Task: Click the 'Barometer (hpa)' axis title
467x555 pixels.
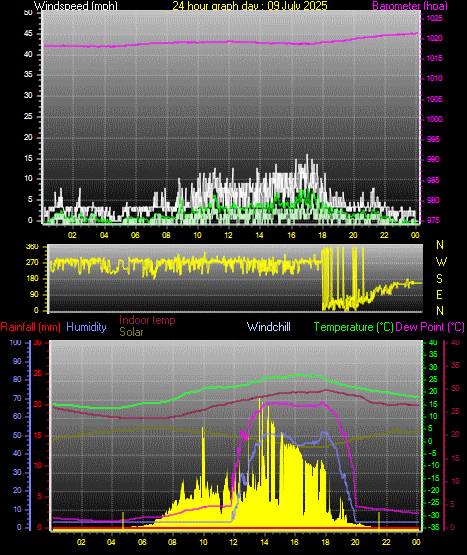Action: (410, 5)
